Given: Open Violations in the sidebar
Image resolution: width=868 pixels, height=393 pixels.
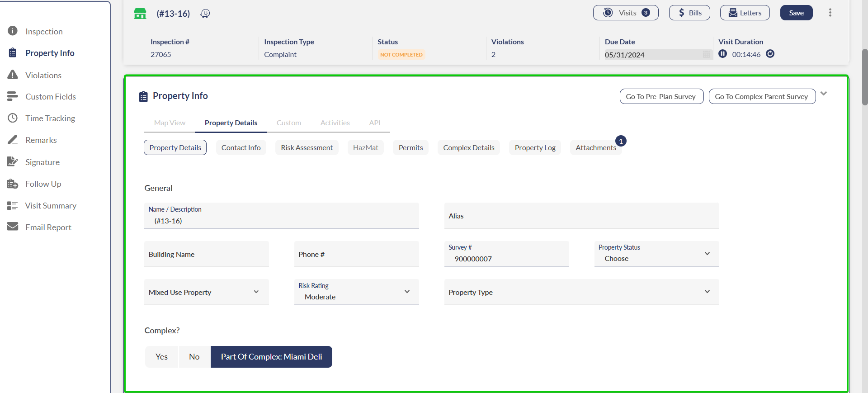Looking at the screenshot, I should pyautogui.click(x=43, y=75).
